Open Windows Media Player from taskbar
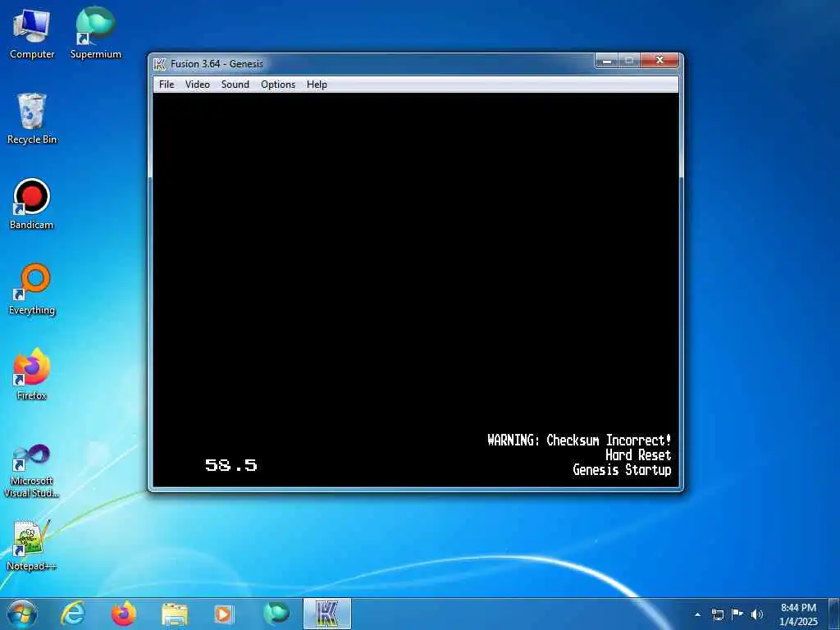The height and width of the screenshot is (630, 840). [224, 614]
